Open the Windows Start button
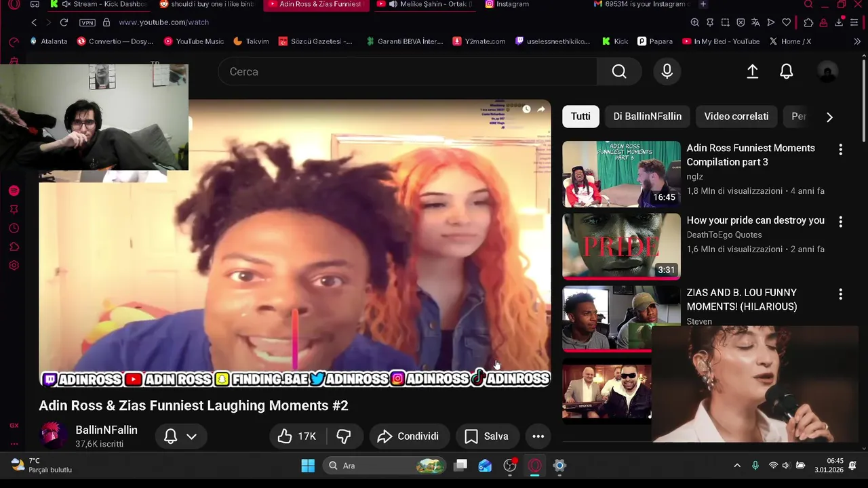 (308, 466)
